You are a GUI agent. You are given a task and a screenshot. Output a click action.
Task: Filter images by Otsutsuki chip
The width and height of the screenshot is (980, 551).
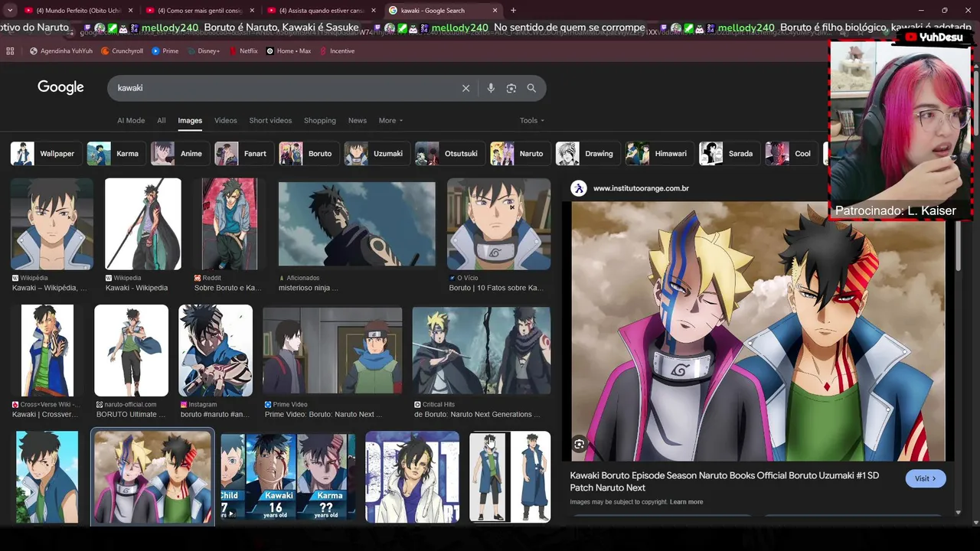[x=449, y=154]
